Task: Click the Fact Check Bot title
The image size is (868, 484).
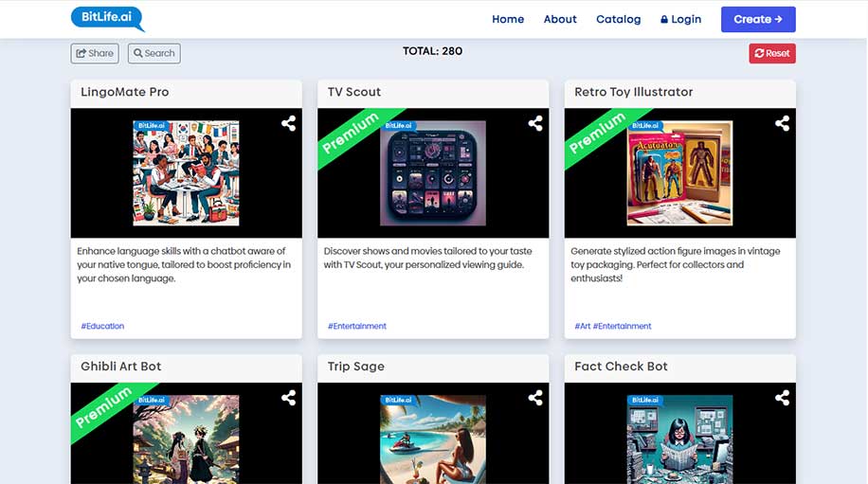Action: (621, 367)
